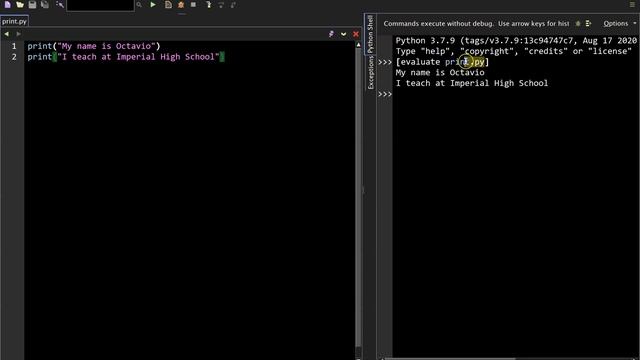Create a new file with toolbar icon

coord(7,4)
